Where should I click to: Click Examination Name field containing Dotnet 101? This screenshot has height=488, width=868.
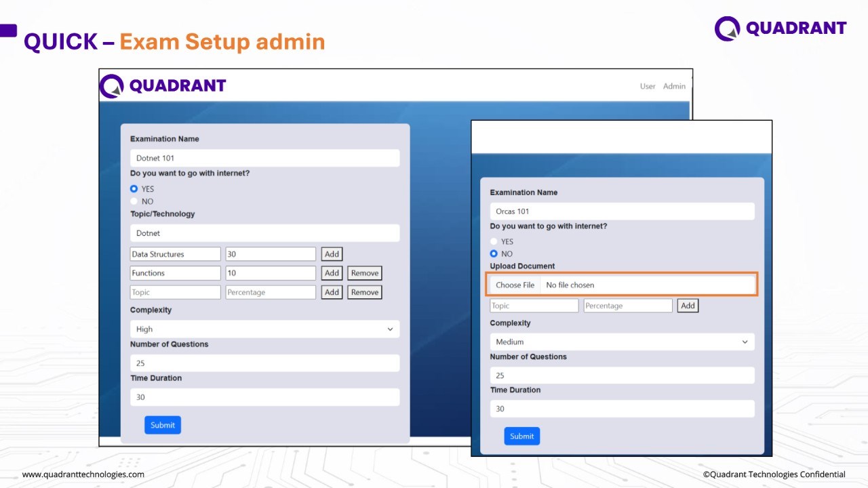(265, 158)
